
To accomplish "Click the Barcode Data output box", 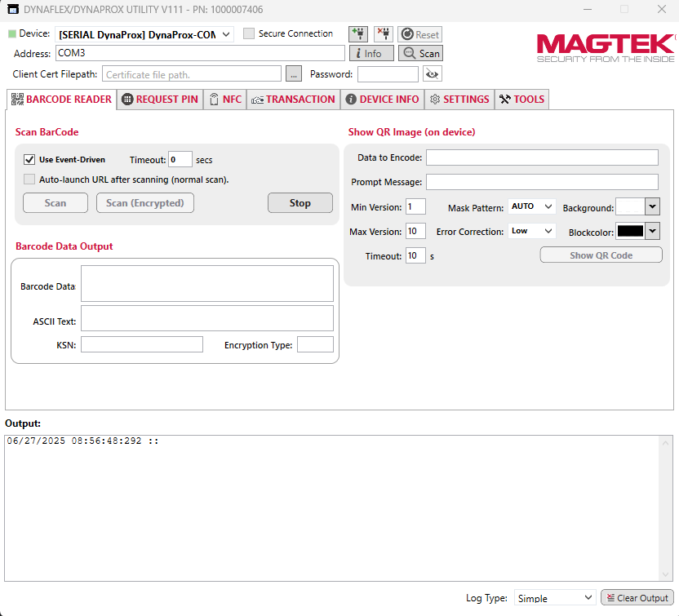I will pyautogui.click(x=207, y=284).
